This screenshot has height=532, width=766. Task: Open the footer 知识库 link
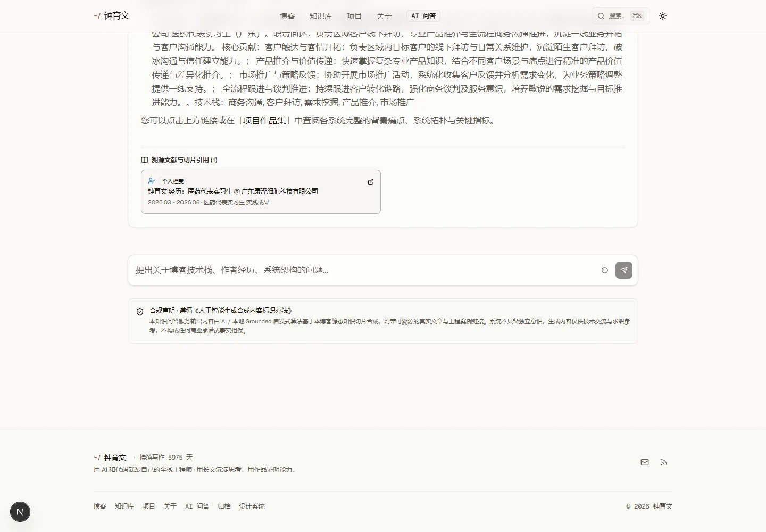click(x=124, y=506)
